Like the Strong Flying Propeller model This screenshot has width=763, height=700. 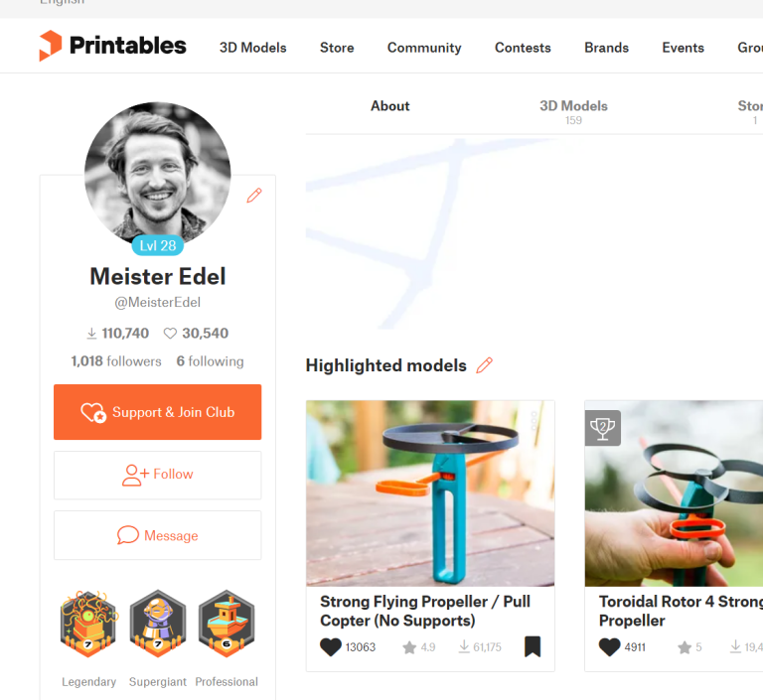point(331,647)
